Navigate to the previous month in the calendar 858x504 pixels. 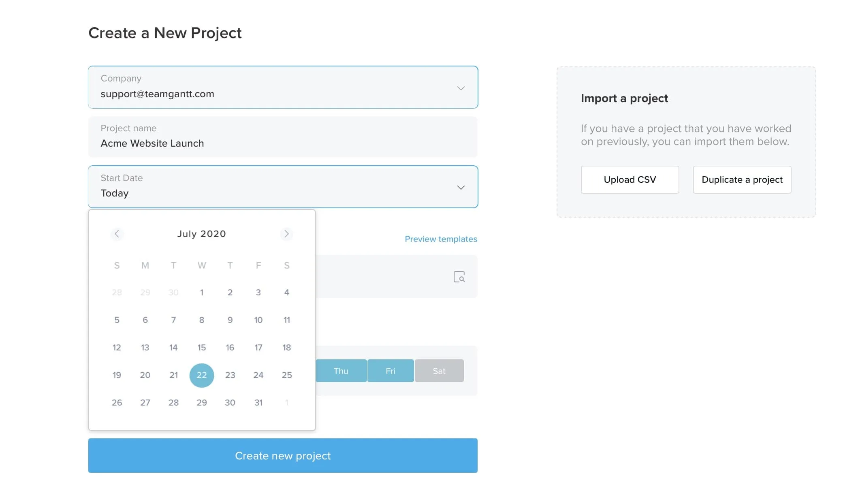tap(117, 234)
